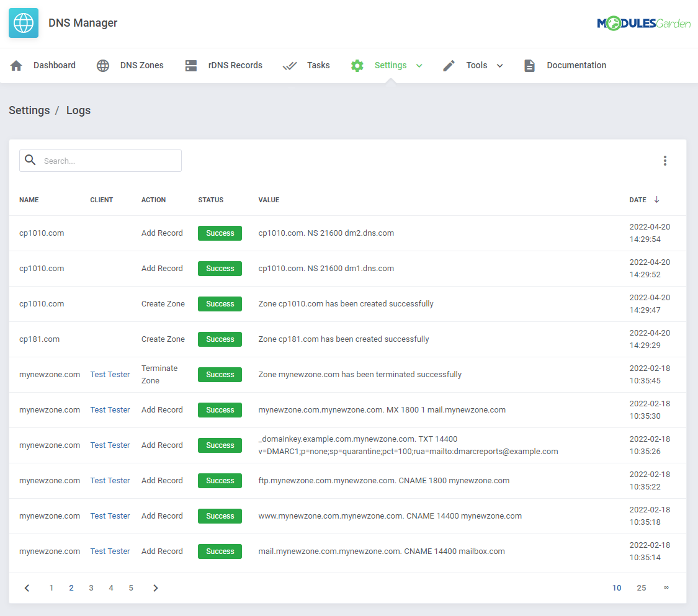Click the Tasks double-check icon
Image resolution: width=698 pixels, height=616 pixels.
[x=290, y=66]
